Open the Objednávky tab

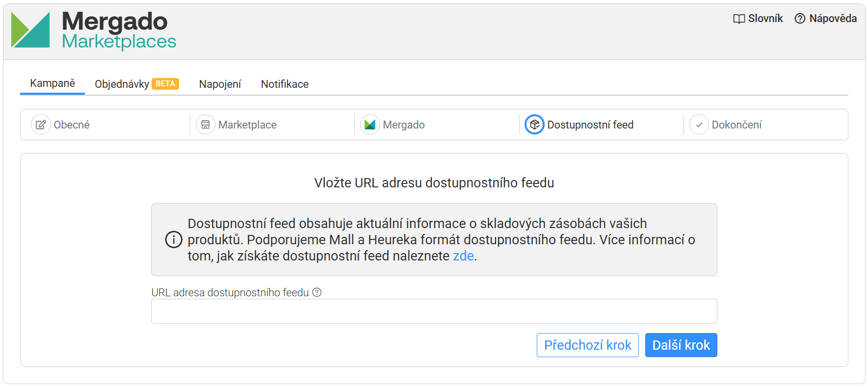[122, 84]
